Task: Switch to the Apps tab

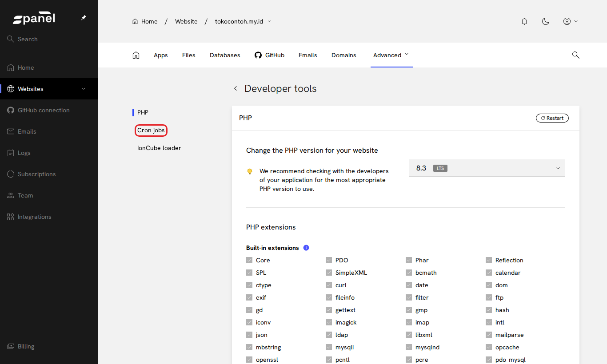Action: (161, 55)
